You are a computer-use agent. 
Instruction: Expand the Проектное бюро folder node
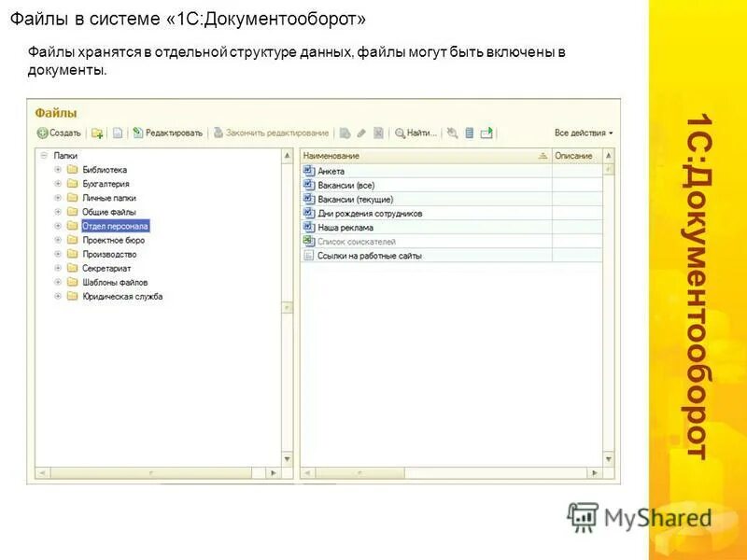[x=56, y=240]
